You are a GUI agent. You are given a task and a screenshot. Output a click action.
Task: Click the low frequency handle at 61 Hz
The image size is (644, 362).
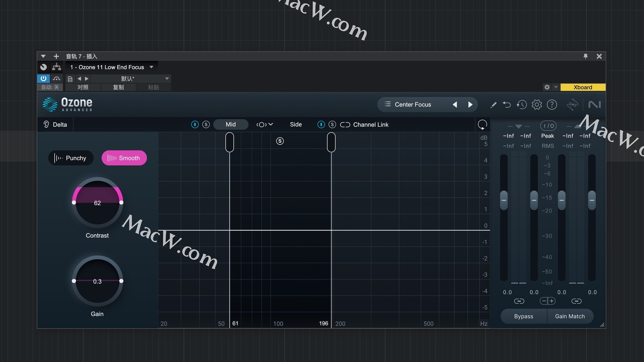coord(230,142)
